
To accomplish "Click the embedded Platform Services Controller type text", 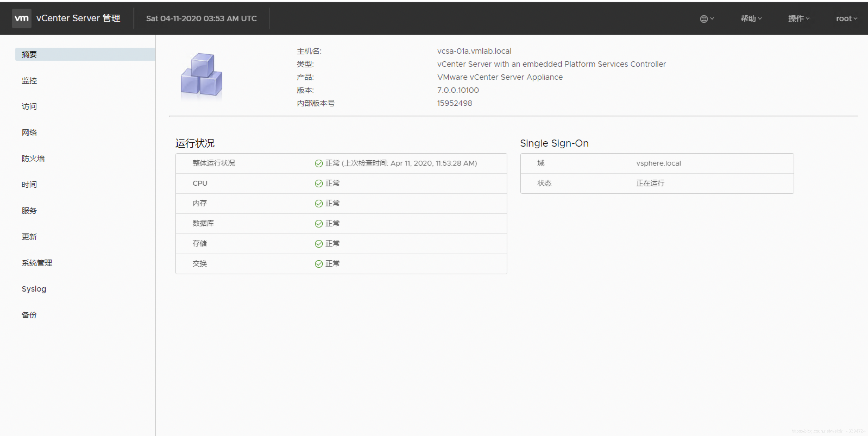I will pos(551,64).
